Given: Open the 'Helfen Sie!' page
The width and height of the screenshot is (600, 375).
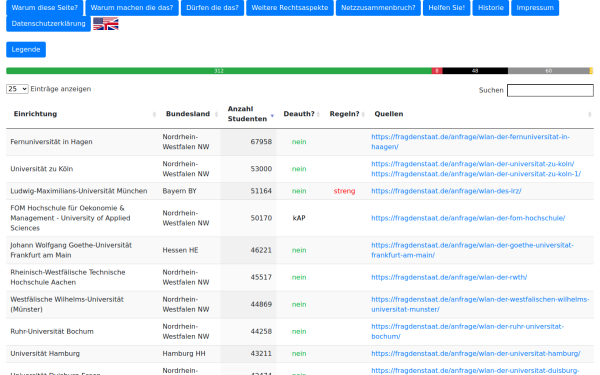Looking at the screenshot, I should click(447, 8).
